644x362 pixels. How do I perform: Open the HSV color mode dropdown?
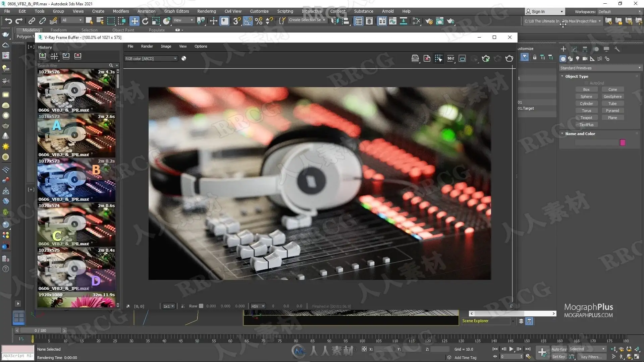pos(258,306)
